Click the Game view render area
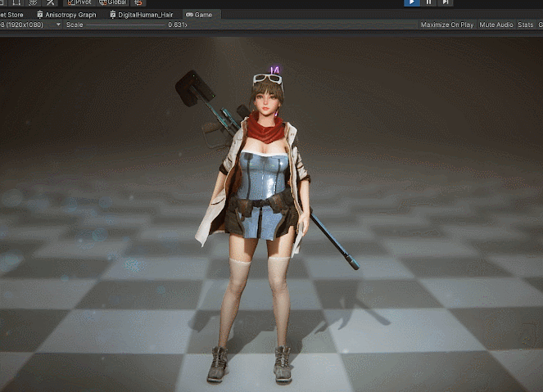 coord(272,214)
